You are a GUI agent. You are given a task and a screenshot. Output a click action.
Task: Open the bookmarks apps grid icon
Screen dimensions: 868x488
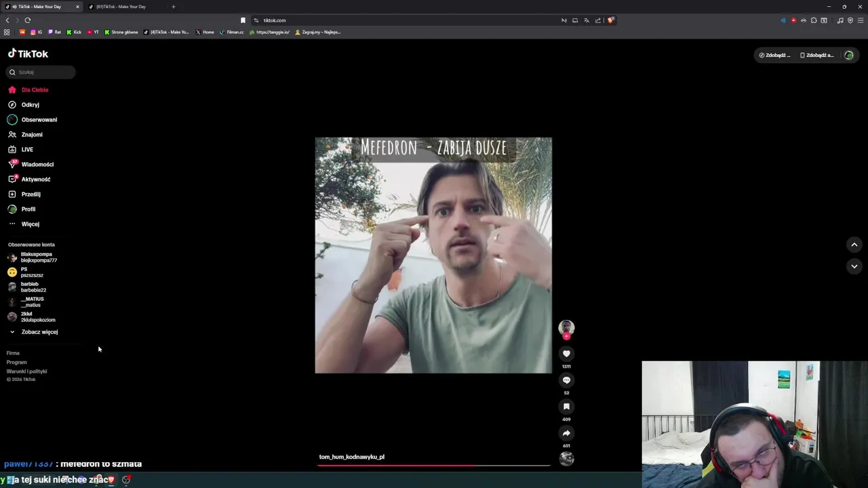tap(7, 32)
